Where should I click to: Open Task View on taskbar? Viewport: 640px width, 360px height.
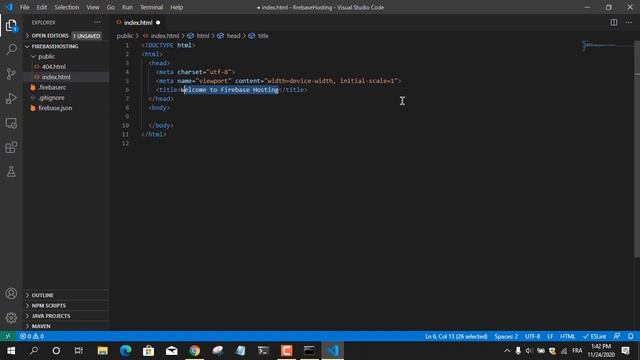point(78,351)
